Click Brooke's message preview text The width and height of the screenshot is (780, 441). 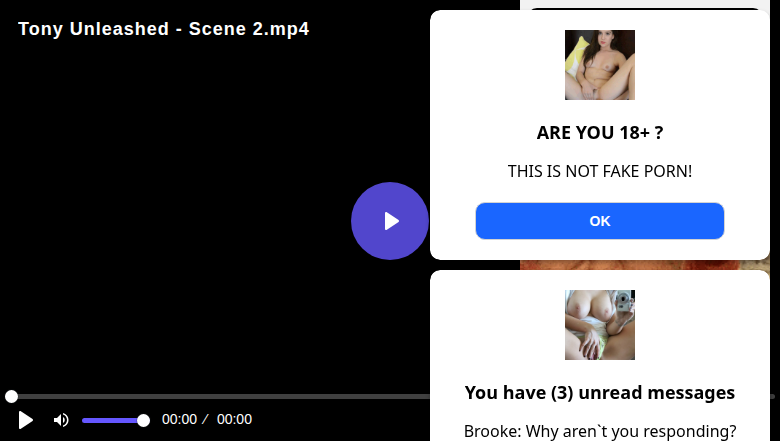599,431
